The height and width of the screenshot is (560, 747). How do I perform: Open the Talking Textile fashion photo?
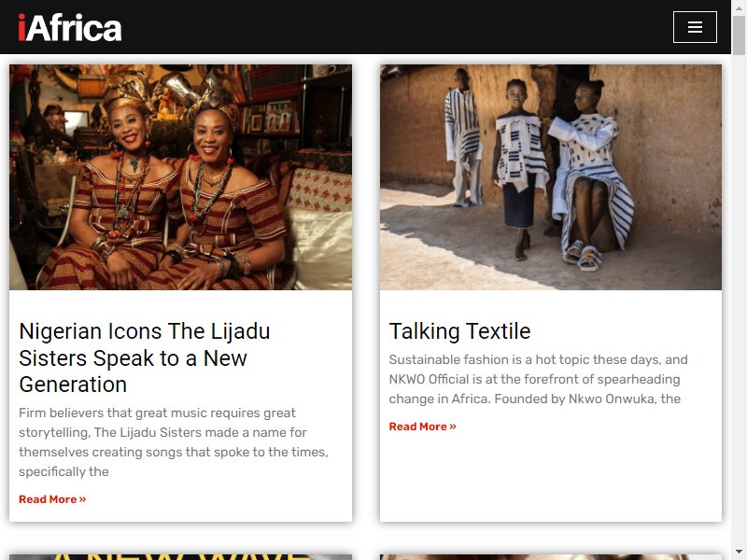(x=551, y=177)
